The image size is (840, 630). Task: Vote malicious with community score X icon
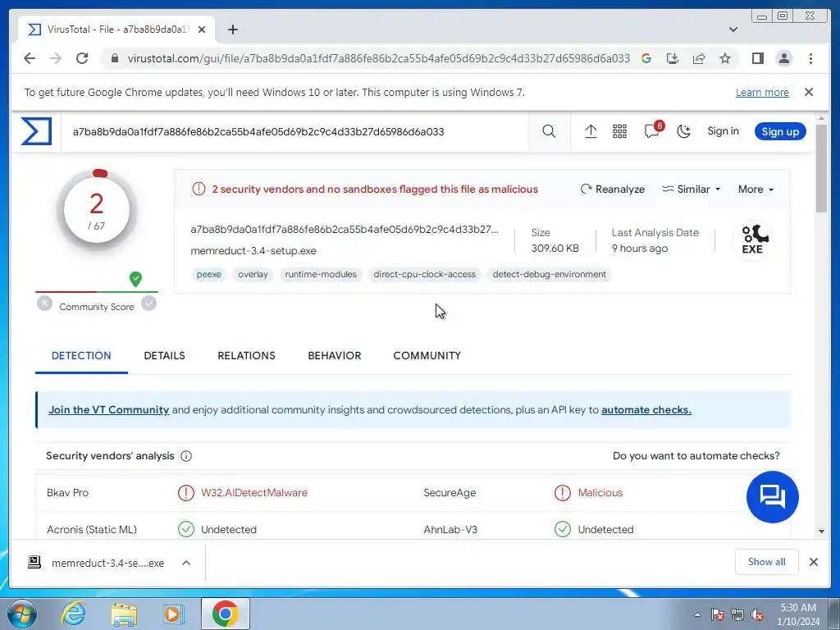tap(45, 304)
